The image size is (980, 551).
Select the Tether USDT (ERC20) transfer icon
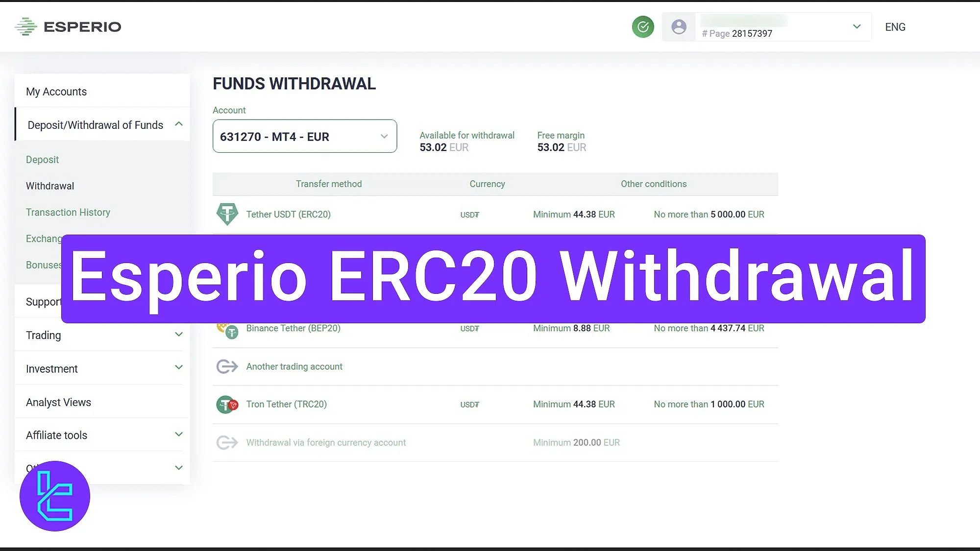pyautogui.click(x=227, y=214)
